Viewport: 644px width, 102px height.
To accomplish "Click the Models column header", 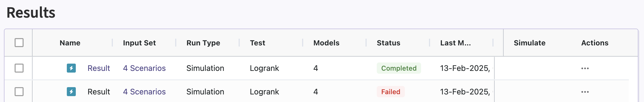I will coord(326,43).
